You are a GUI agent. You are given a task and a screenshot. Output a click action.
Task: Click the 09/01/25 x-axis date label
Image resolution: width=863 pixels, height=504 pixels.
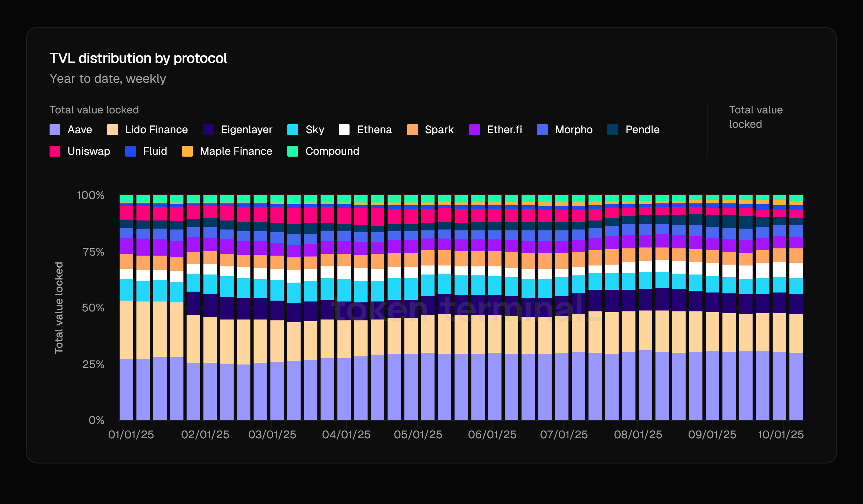click(712, 434)
